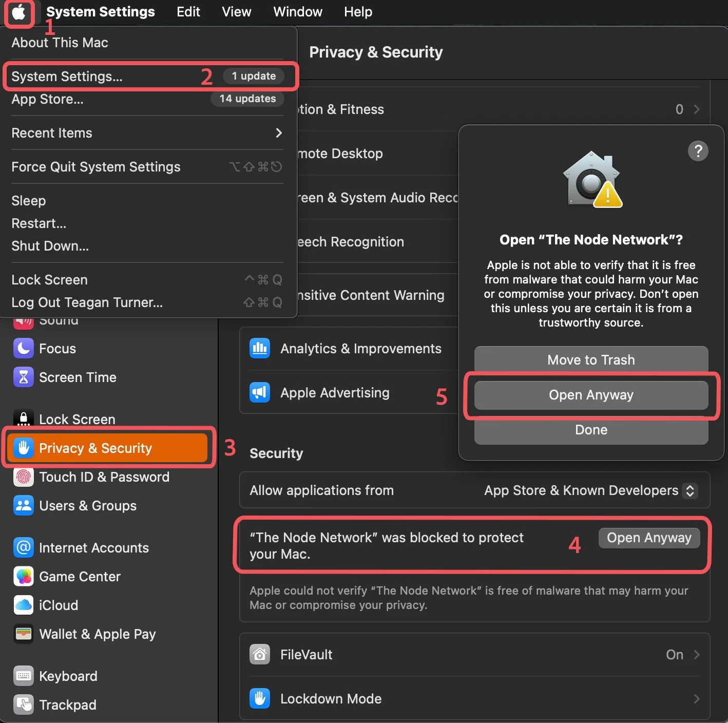The image size is (728, 723).
Task: Choose Sleep from the Apple menu
Action: tap(147, 201)
